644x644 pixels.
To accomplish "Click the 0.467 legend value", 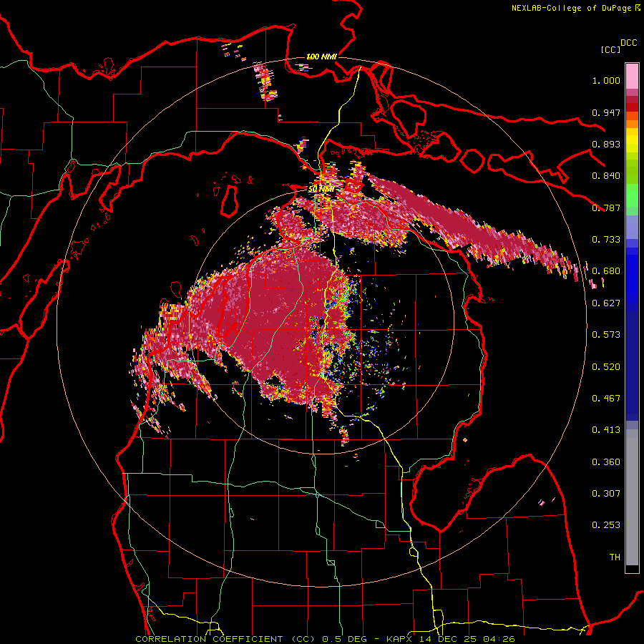I will coord(606,399).
